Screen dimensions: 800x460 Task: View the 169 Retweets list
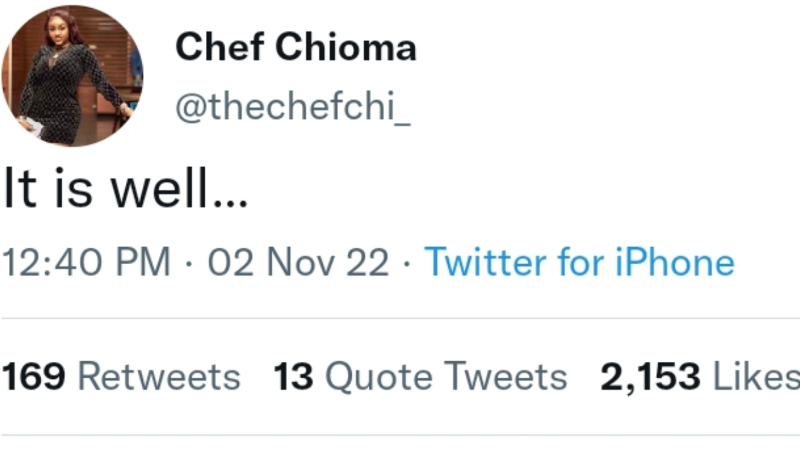point(121,377)
